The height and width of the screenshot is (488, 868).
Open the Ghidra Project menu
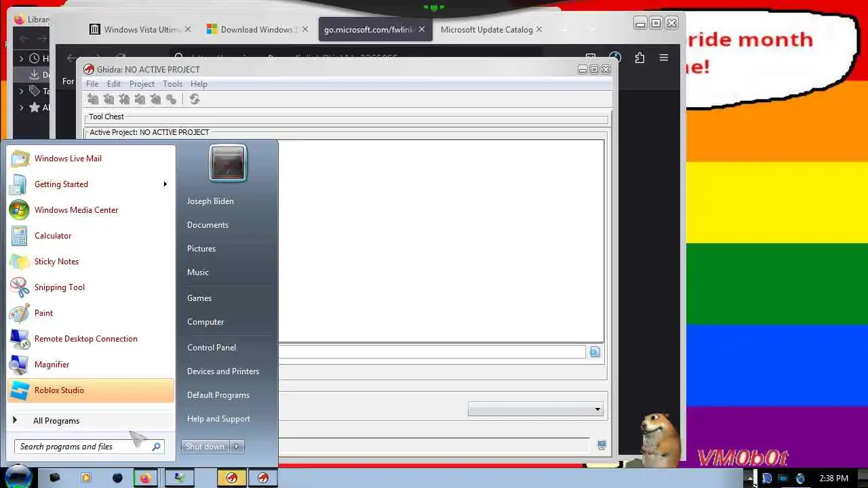[142, 84]
